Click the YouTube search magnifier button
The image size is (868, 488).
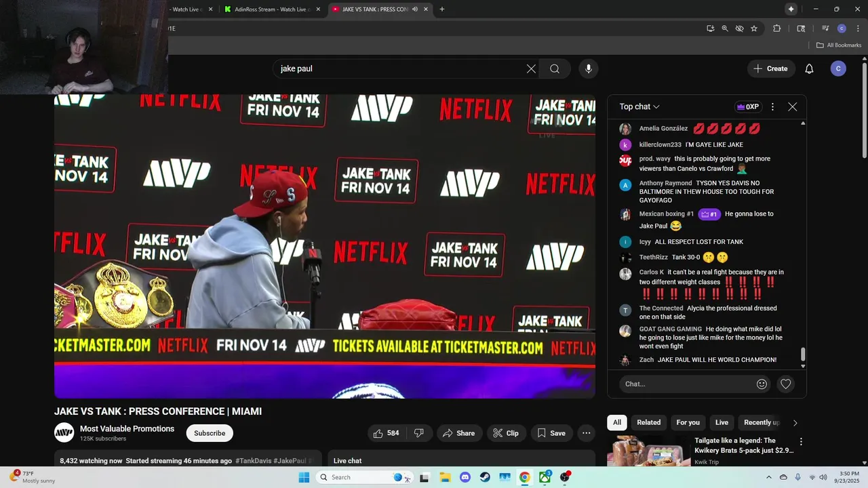(x=555, y=68)
